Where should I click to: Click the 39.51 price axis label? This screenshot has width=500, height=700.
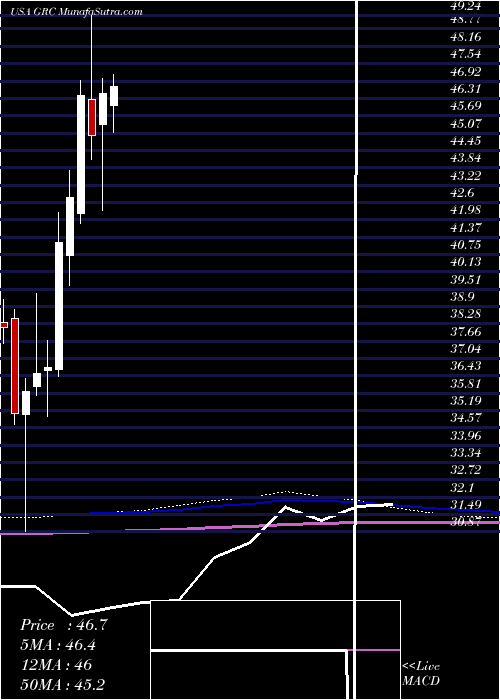point(466,279)
